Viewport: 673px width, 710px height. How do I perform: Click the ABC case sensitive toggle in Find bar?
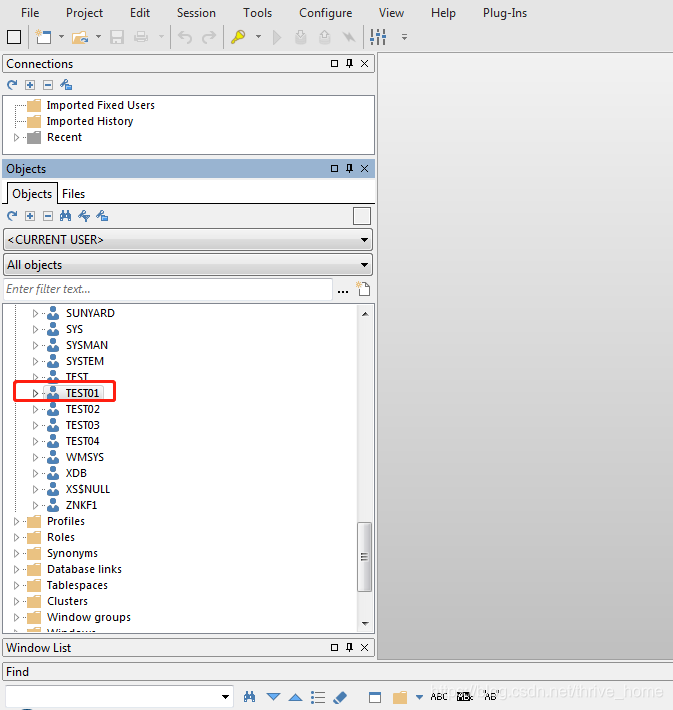tap(439, 696)
